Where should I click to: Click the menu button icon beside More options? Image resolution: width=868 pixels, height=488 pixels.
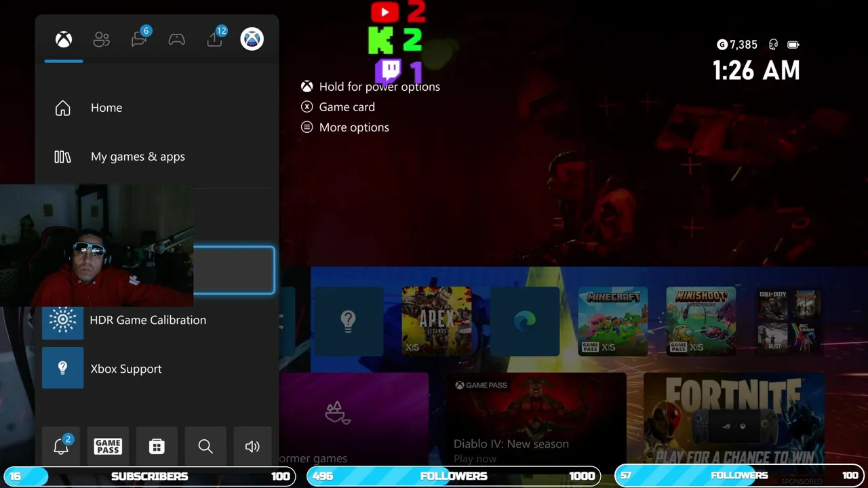307,127
